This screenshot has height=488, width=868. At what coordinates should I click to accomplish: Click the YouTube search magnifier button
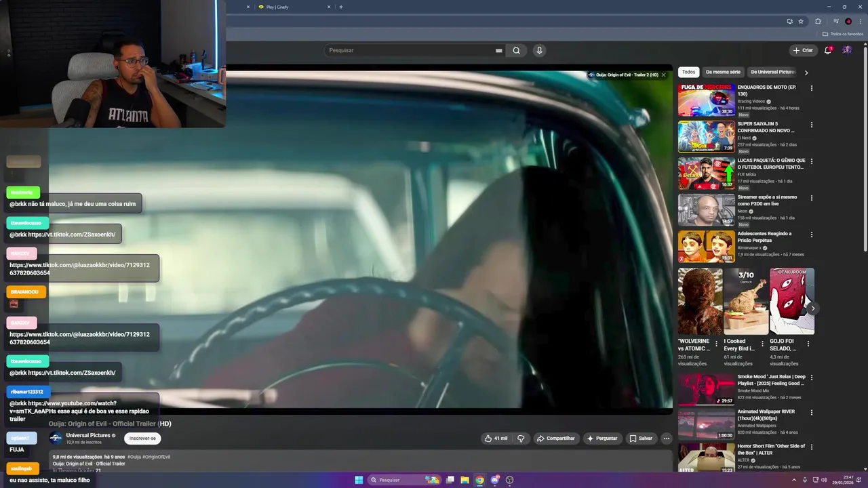point(516,50)
